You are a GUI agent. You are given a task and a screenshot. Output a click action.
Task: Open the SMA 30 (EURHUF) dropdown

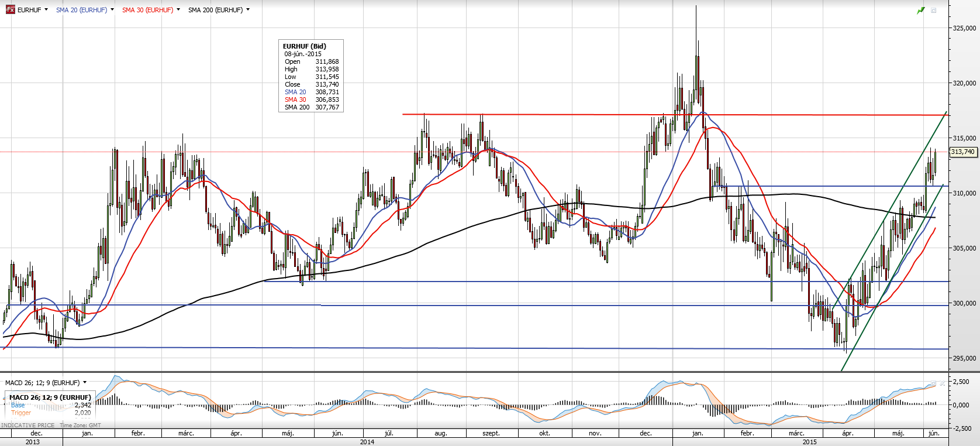pos(178,10)
